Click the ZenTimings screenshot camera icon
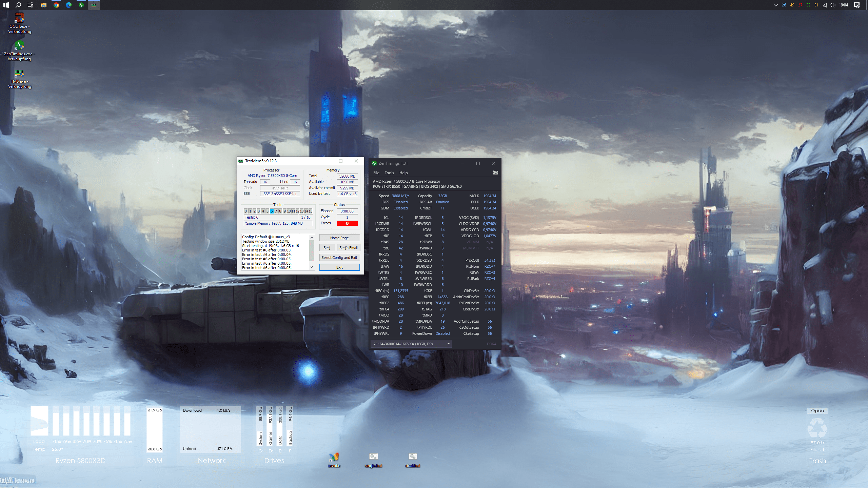868x488 pixels. point(495,172)
